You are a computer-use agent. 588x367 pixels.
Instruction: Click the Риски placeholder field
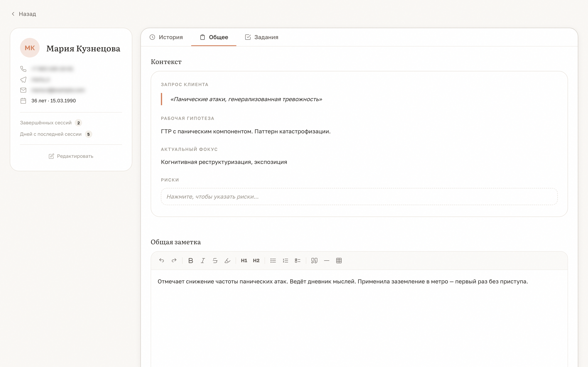tap(359, 197)
